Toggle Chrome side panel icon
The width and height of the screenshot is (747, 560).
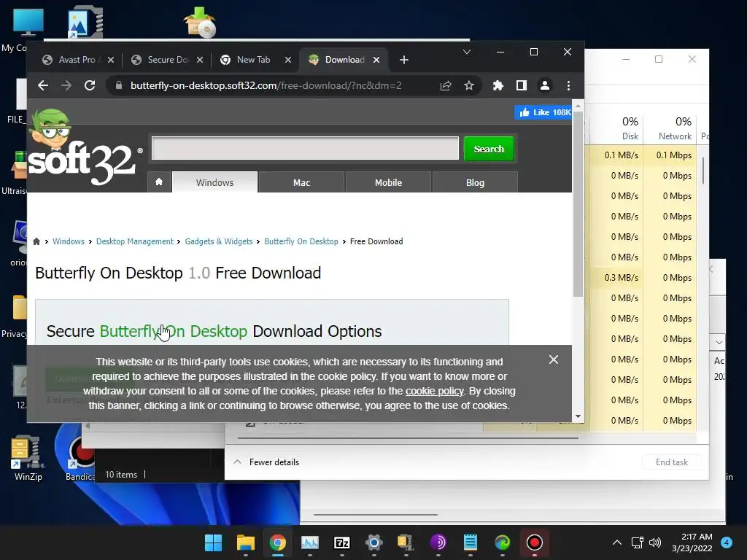coord(521,86)
